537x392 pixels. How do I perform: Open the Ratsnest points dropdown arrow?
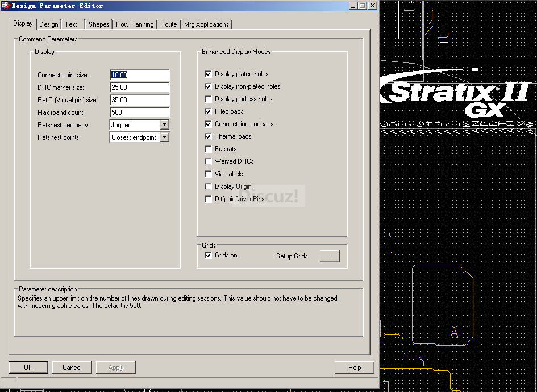165,137
